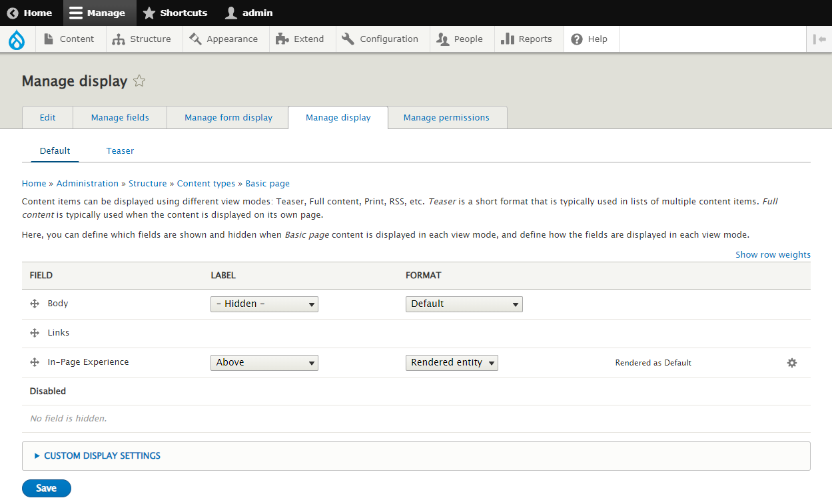Open Reports via the bar chart icon
This screenshot has height=504, width=832.
(x=508, y=39)
